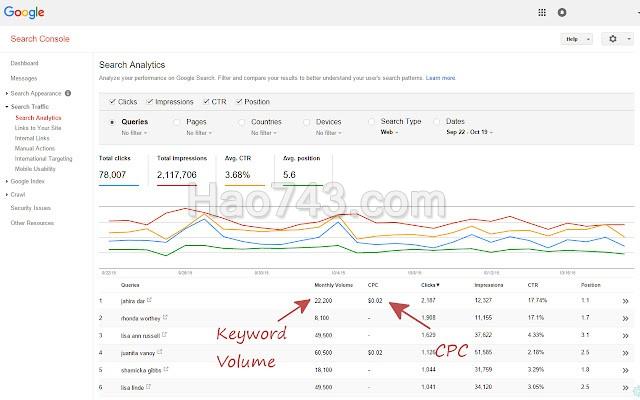Sort by the Impressions column header
This screenshot has width=640, height=400.
click(489, 285)
